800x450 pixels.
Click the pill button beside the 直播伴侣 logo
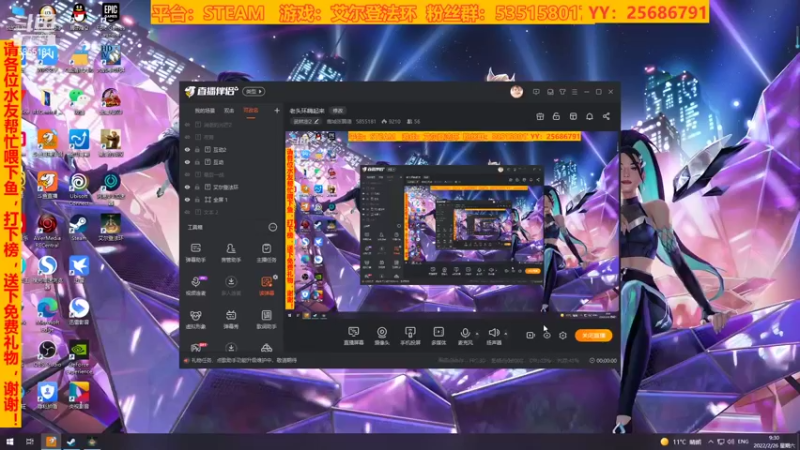(254, 92)
